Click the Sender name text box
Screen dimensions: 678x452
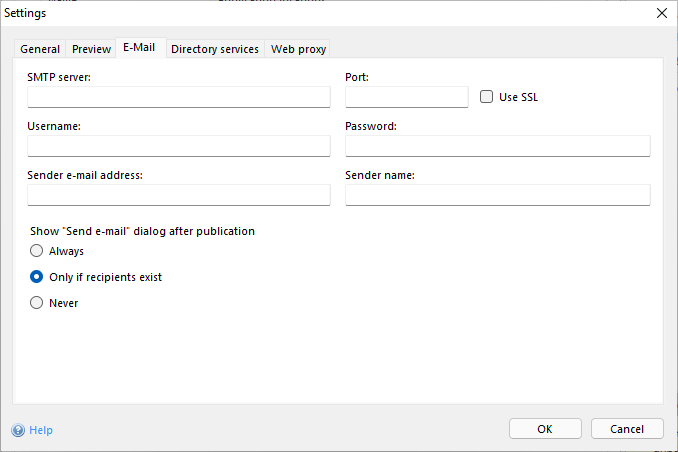tap(497, 195)
